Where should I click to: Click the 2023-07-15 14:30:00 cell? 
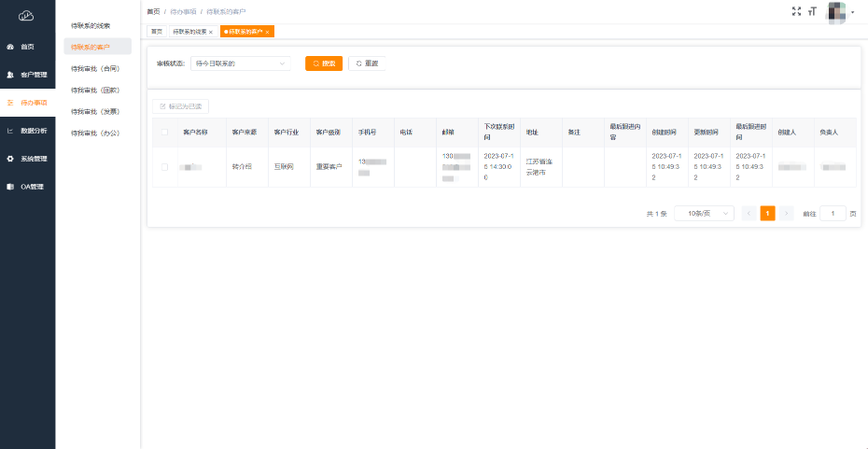point(497,167)
